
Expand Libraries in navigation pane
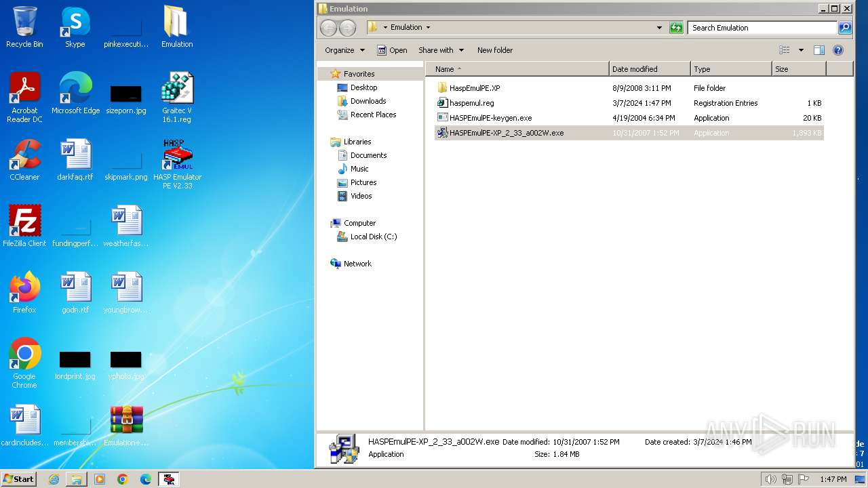[x=357, y=142]
